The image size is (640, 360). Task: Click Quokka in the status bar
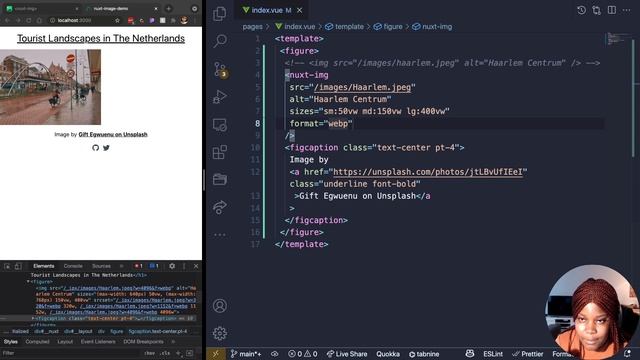[x=388, y=354]
